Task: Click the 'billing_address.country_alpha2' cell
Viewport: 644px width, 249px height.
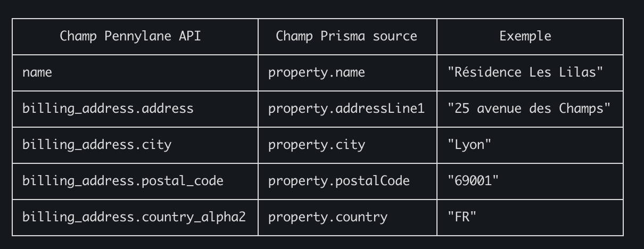Action: 134,217
